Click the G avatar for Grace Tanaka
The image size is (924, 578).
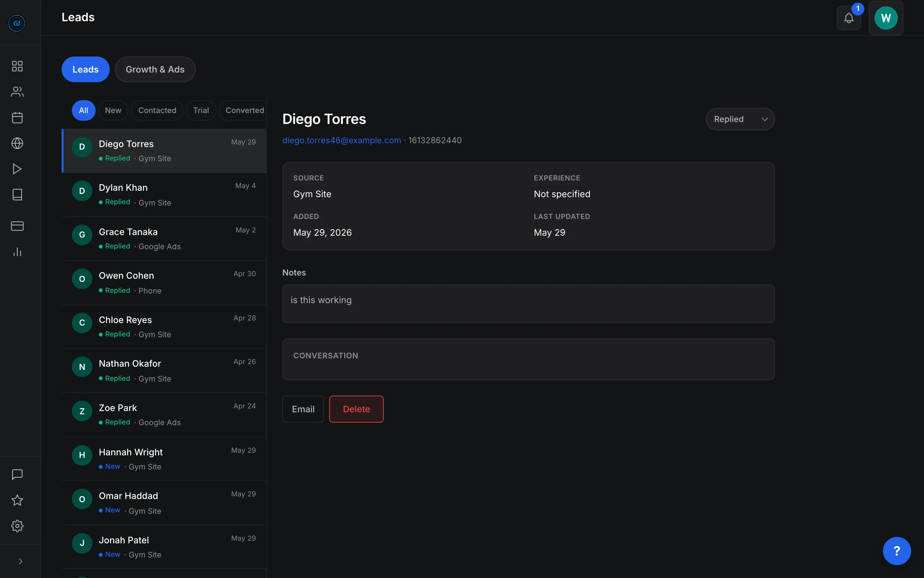pos(82,235)
